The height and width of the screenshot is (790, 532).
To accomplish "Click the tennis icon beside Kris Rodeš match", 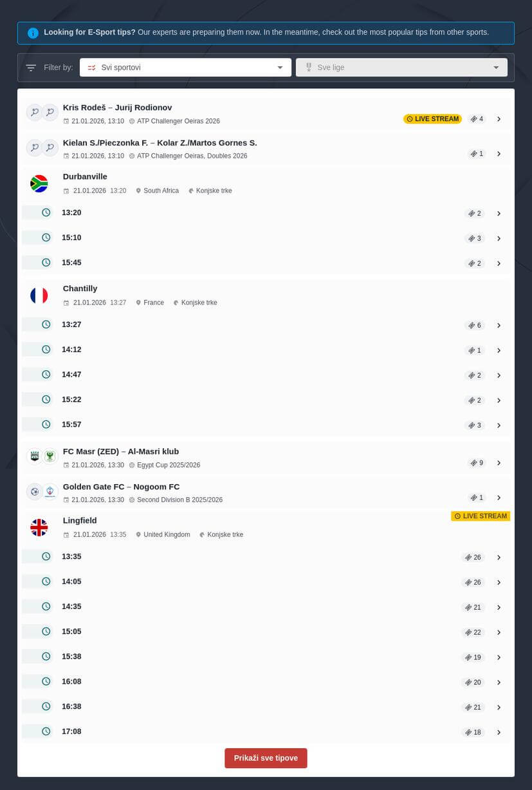I will coord(34,112).
